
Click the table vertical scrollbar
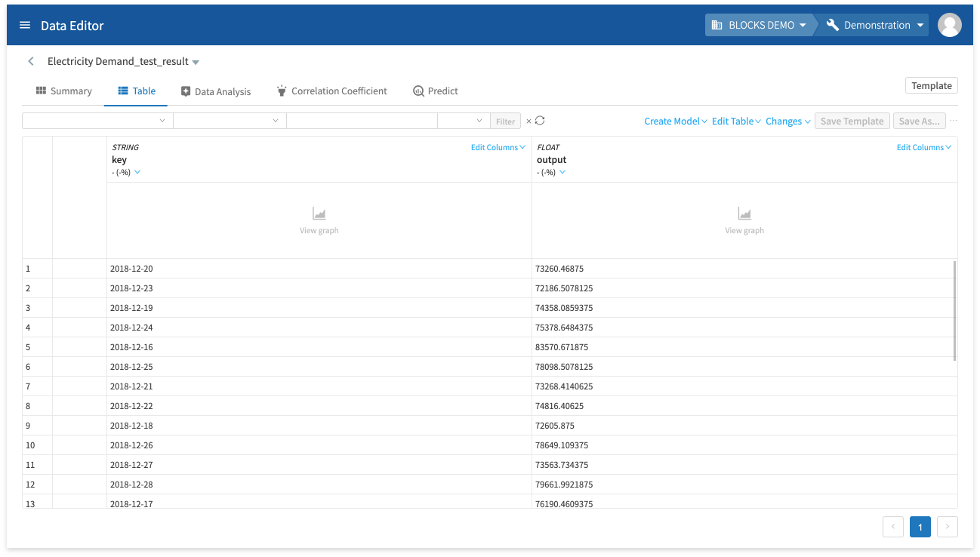pos(955,311)
